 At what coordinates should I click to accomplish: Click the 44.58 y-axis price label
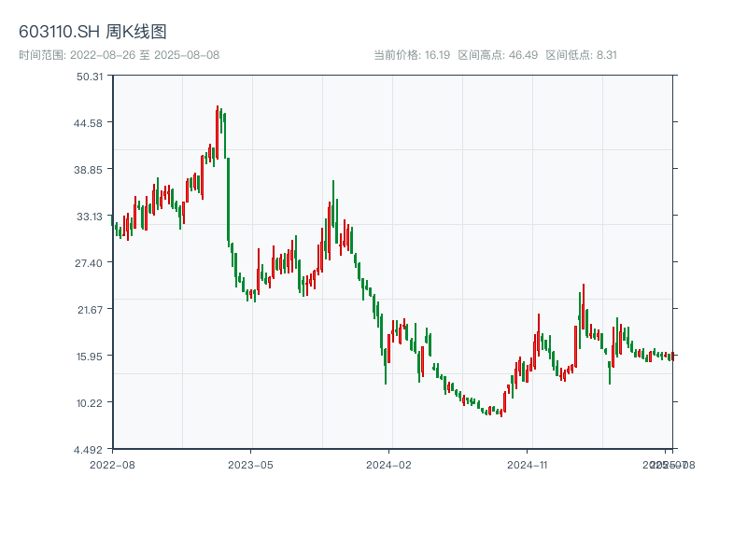point(90,123)
